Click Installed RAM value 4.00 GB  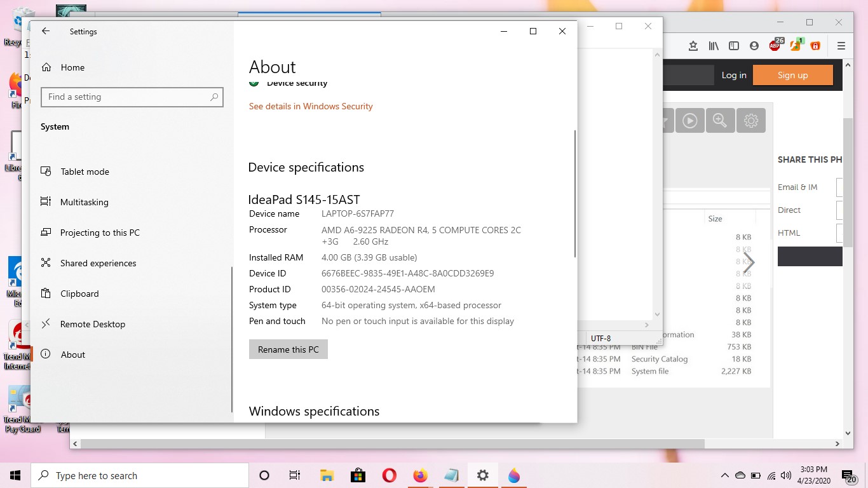pos(369,257)
